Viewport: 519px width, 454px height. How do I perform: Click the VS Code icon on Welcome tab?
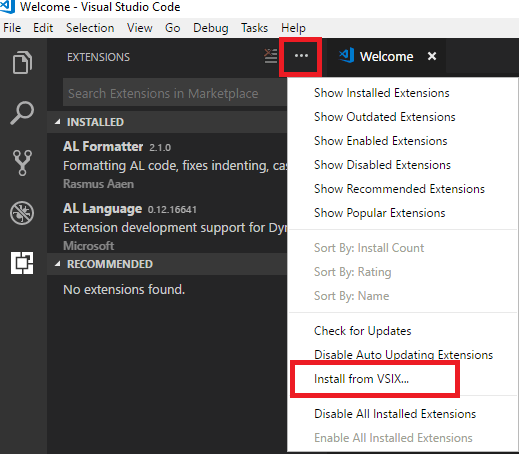pos(347,56)
